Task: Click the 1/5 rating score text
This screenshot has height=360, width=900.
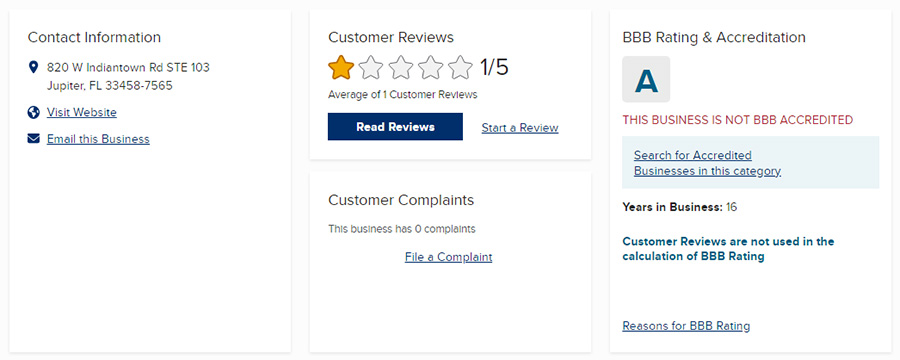Action: (x=494, y=67)
